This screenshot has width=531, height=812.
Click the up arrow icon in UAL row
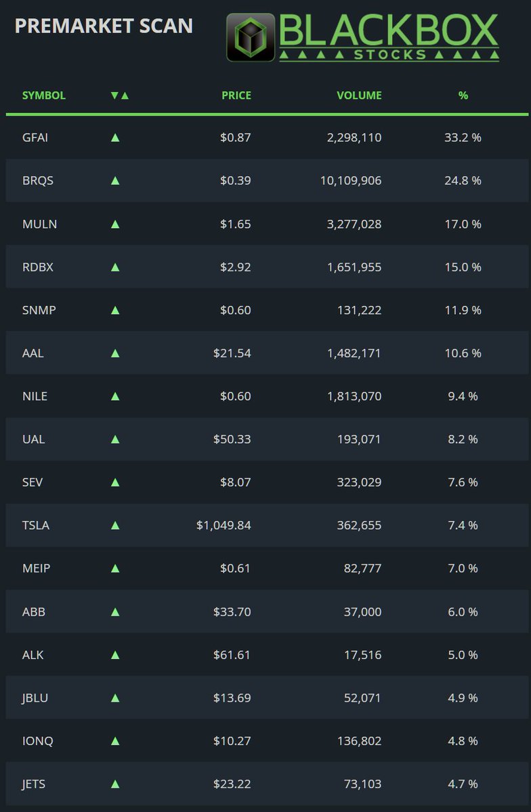(115, 439)
